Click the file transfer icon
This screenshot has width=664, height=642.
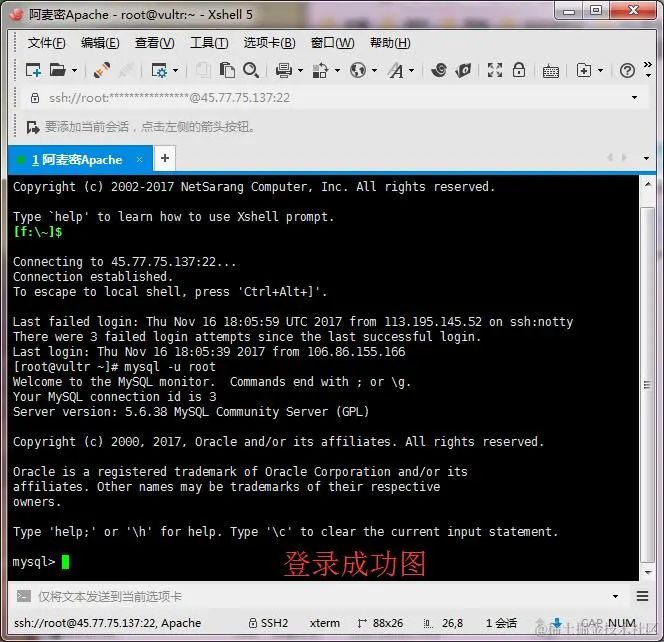point(320,70)
